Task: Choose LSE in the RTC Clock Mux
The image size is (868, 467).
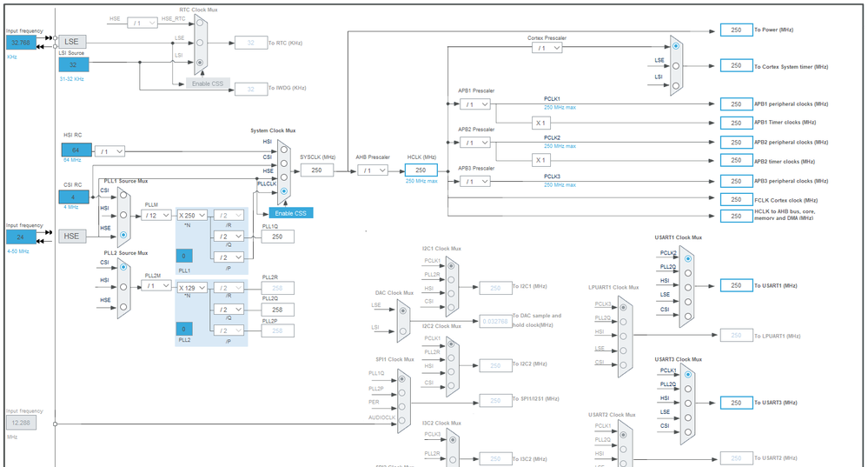Action: tap(200, 43)
